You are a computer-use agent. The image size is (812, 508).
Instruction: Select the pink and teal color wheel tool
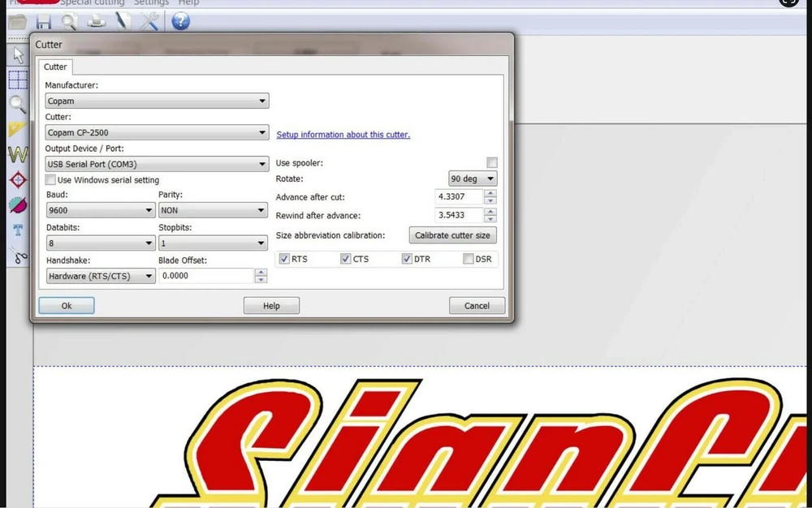click(x=18, y=204)
